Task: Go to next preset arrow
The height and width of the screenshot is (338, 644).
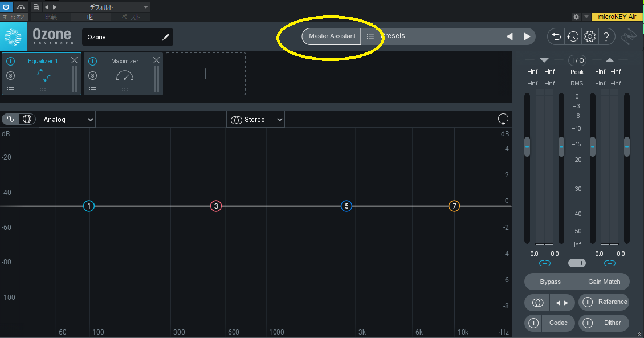Action: [x=527, y=36]
